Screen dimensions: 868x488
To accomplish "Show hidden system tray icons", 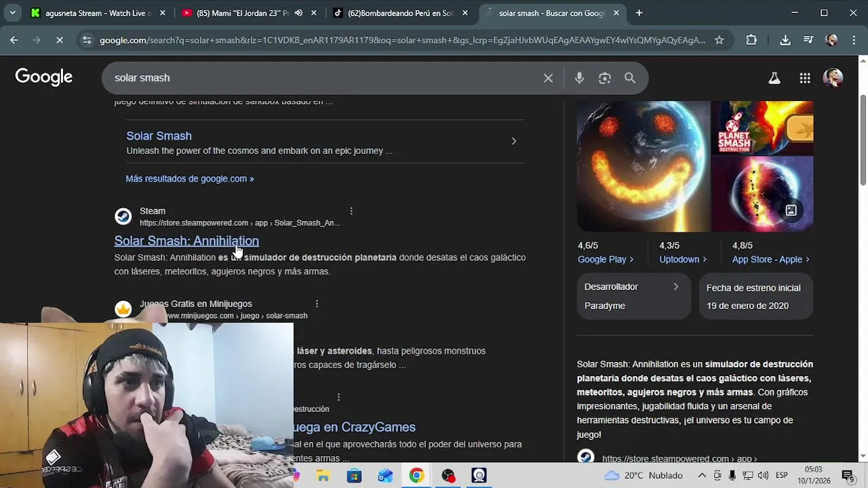I will tap(702, 476).
